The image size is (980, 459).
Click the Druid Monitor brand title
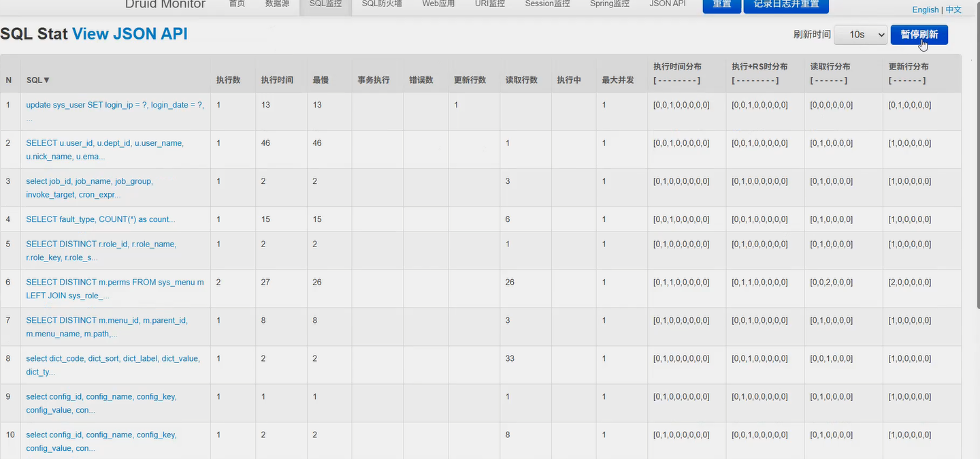pyautogui.click(x=165, y=5)
